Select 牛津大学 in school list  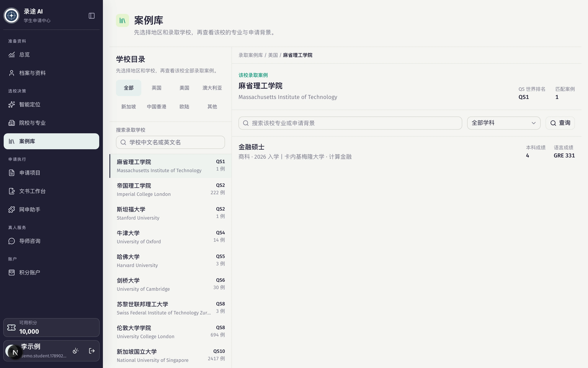coord(170,237)
